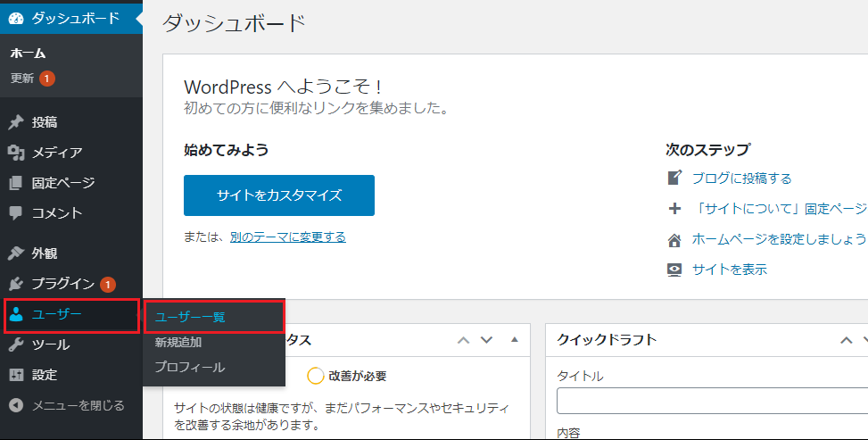The image size is (868, 440).
Task: Click the 次のステップ heading
Action: [x=707, y=150]
